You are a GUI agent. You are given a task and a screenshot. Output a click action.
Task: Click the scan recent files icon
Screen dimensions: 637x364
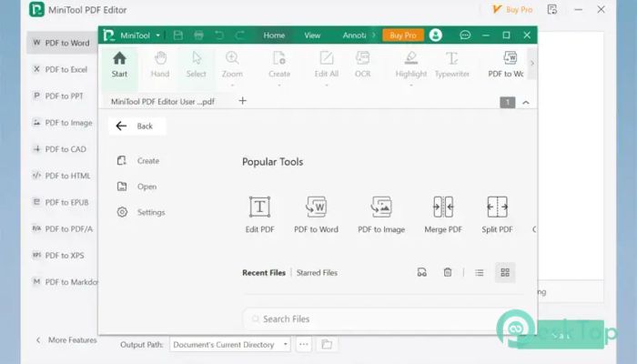tap(422, 273)
